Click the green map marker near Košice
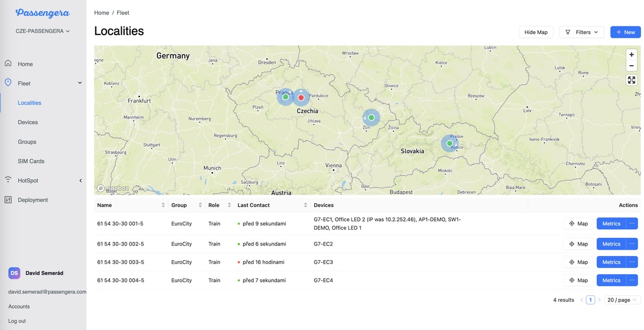Viewport: 644px width, 330px height. 450,144
